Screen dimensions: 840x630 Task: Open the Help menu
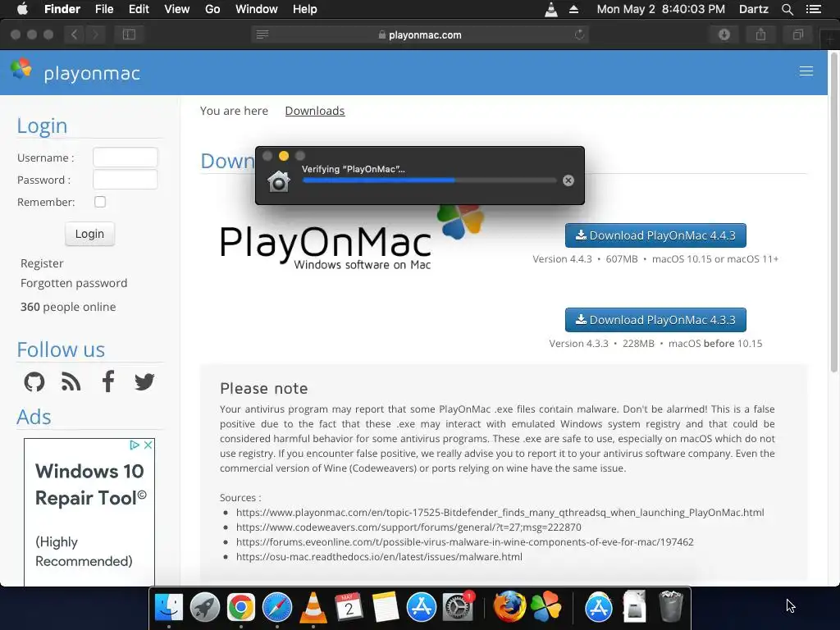(x=305, y=9)
